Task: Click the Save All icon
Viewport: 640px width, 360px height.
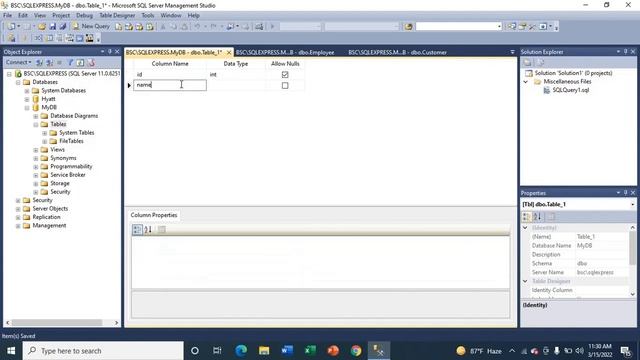Action: click(62, 27)
